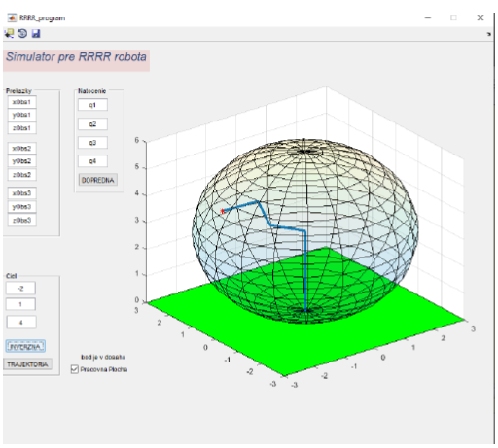Click the blue floppy disk save icon
Image resolution: width=498 pixels, height=448 pixels.
pos(36,33)
